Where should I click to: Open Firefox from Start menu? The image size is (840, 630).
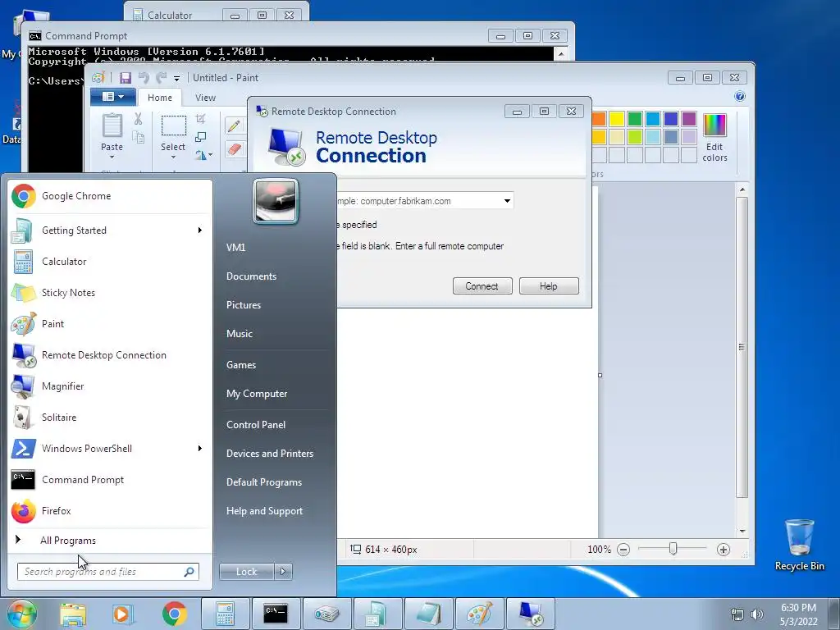[110, 510]
